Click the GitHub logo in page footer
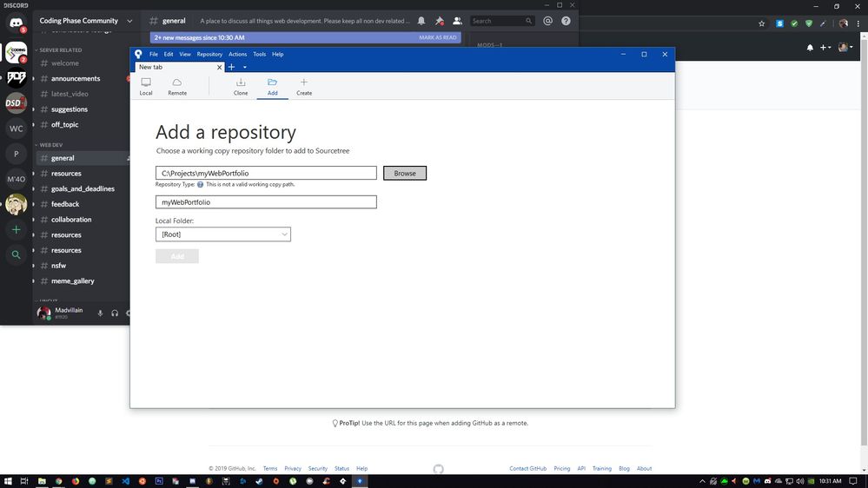 click(439, 469)
